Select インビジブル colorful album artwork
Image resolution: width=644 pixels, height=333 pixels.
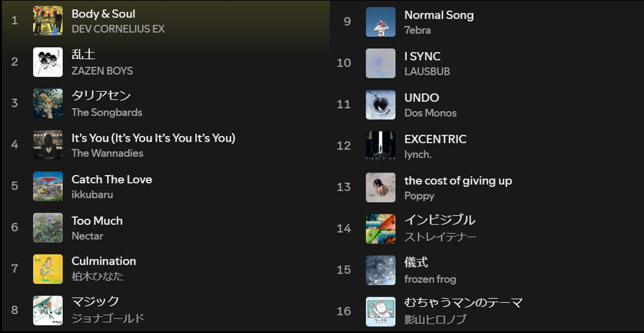click(x=381, y=229)
